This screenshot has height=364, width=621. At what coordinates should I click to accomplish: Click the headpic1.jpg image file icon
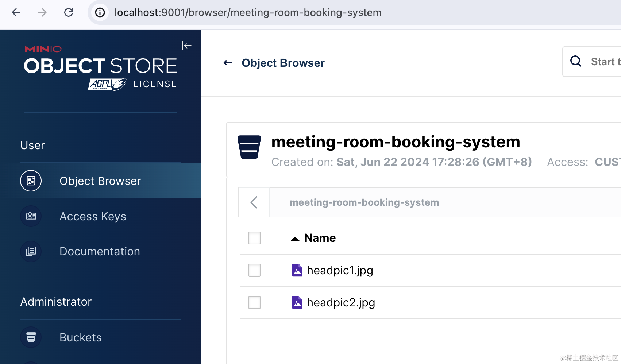[x=297, y=270]
